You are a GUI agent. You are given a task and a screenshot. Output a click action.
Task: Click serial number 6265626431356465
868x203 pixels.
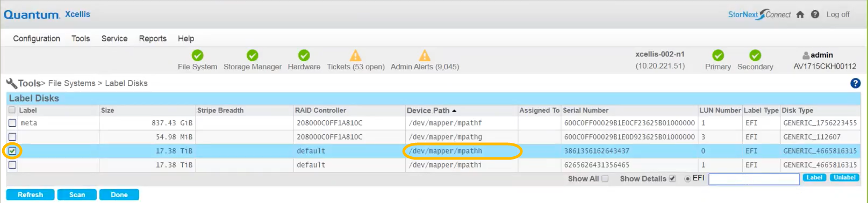click(597, 165)
